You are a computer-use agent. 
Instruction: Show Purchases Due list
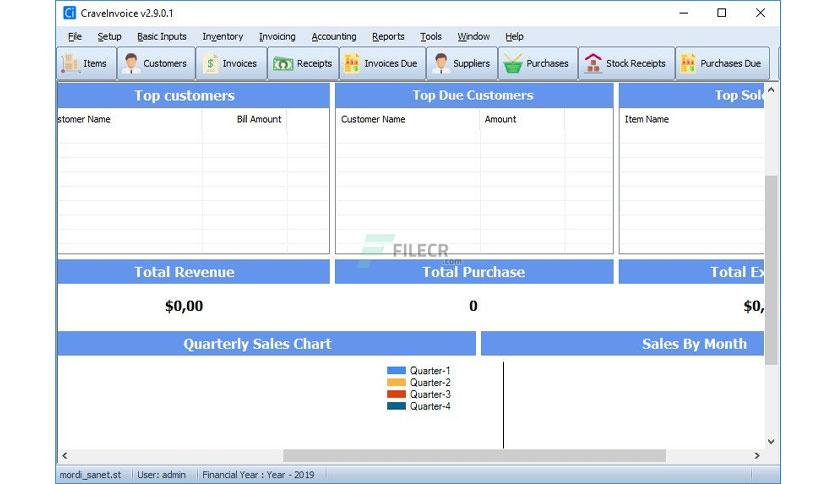click(x=722, y=63)
